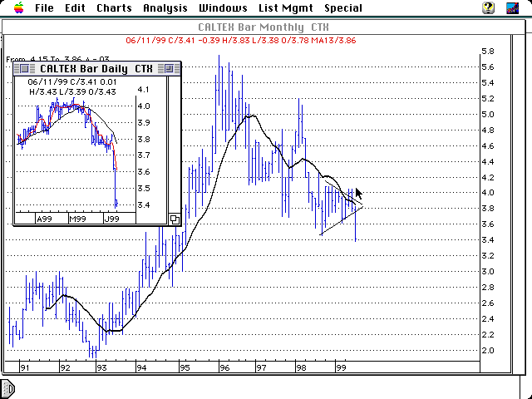Click the 94 year label on time axis
The width and height of the screenshot is (532, 399).
point(141,367)
